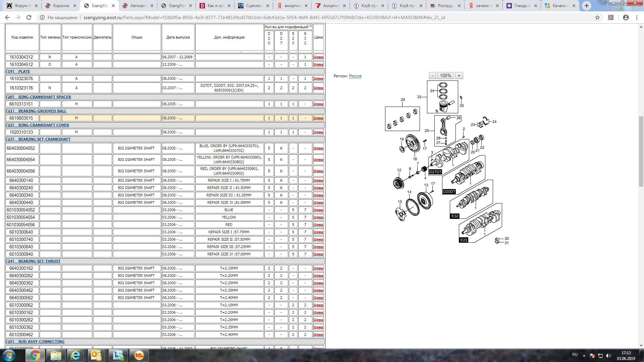Switch to Сцепление tab
Viewport: 644px width, 362px height.
pyautogui.click(x=254, y=6)
